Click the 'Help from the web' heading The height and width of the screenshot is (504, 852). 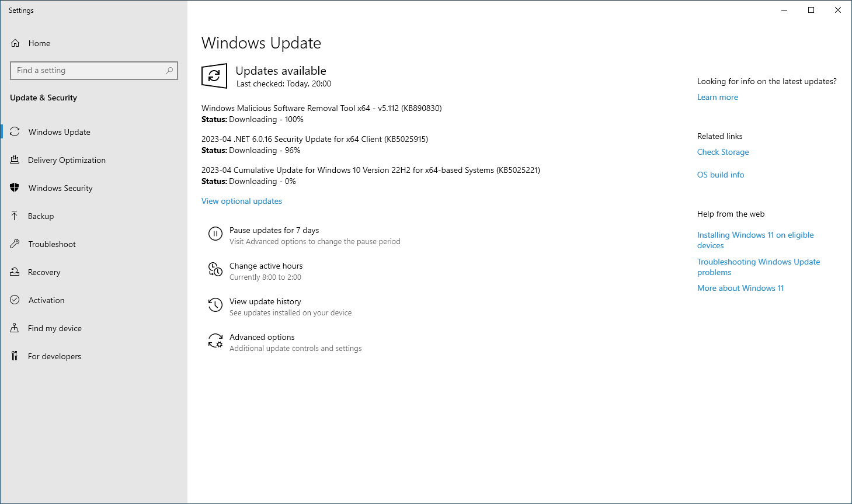(x=731, y=214)
